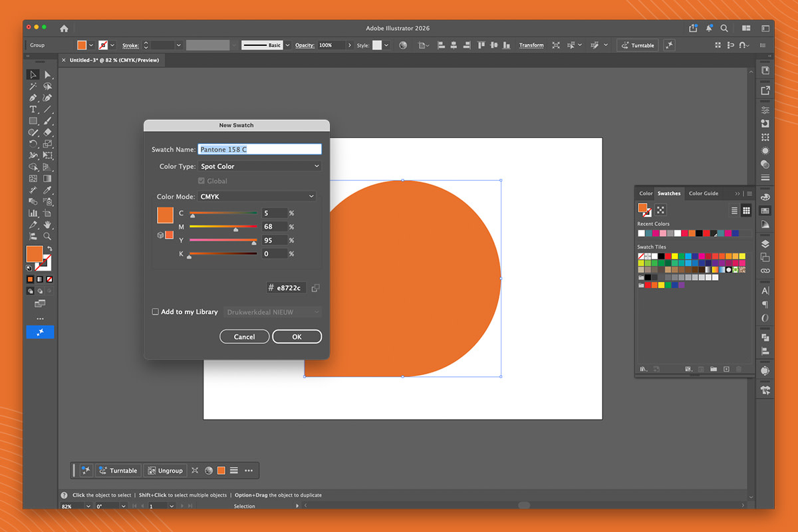Select the Eraser tool
798x532 pixels.
(47, 132)
